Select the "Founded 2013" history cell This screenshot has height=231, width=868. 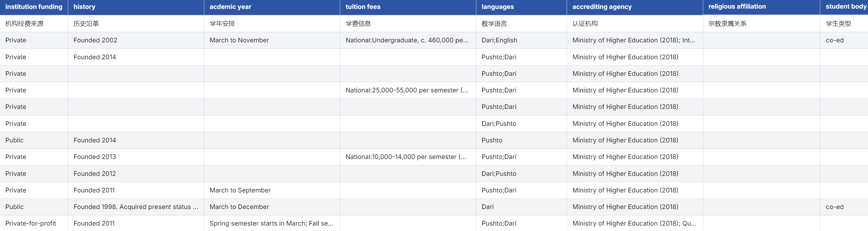coord(95,157)
